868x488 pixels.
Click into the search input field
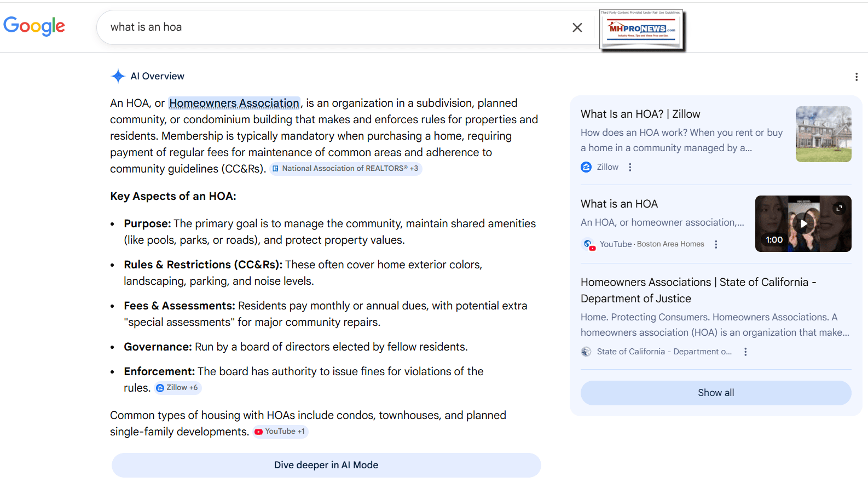(x=328, y=27)
